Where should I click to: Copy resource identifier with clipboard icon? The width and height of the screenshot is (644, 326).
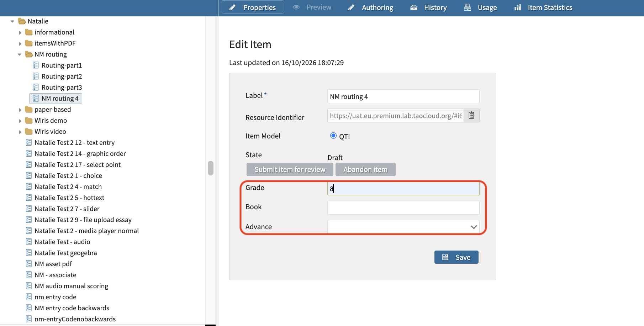click(x=471, y=115)
